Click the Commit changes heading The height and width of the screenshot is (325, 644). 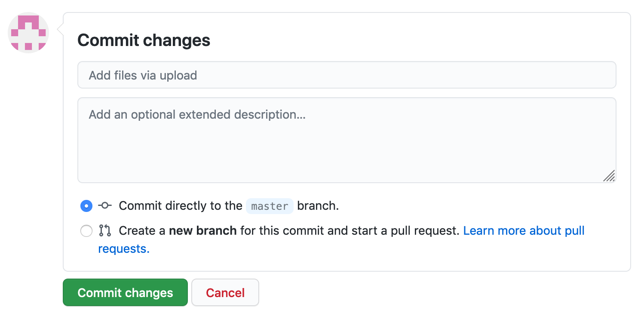[x=144, y=40]
